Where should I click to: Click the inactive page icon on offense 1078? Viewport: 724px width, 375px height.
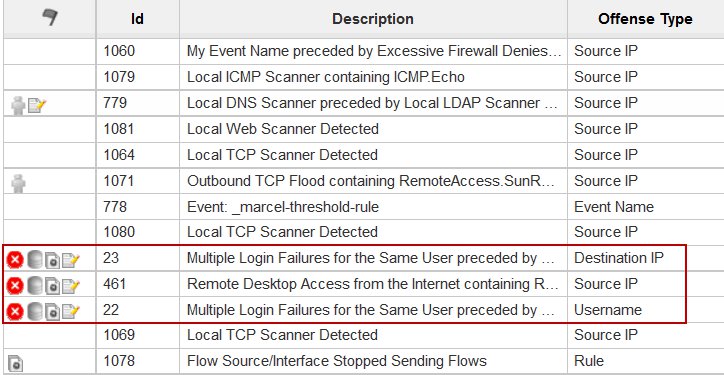(x=15, y=363)
